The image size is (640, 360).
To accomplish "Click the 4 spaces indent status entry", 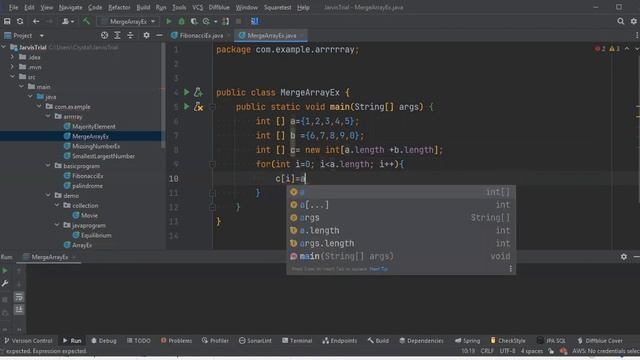I will point(531,351).
